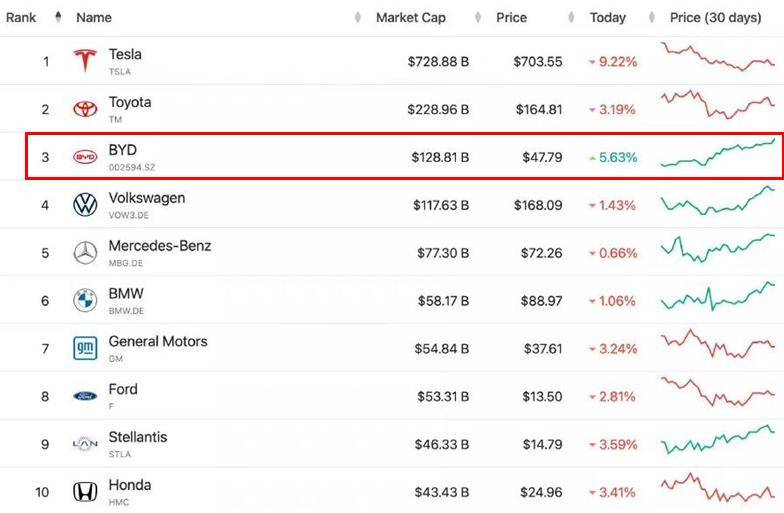Click the General Motors logo icon
Image resolution: width=784 pixels, height=513 pixels.
85,348
